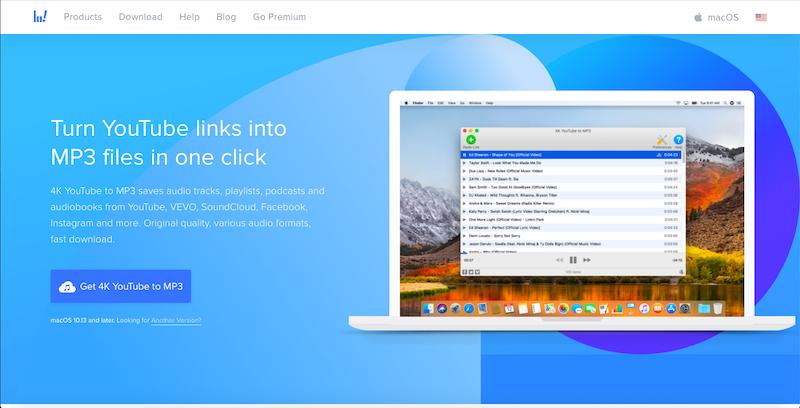This screenshot has width=800, height=408.
Task: Click the 4K Download logo icon
Action: pyautogui.click(x=40, y=17)
